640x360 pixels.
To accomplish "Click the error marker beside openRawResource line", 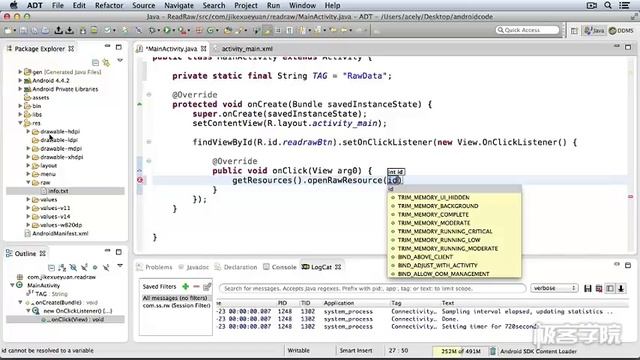I will [x=140, y=180].
